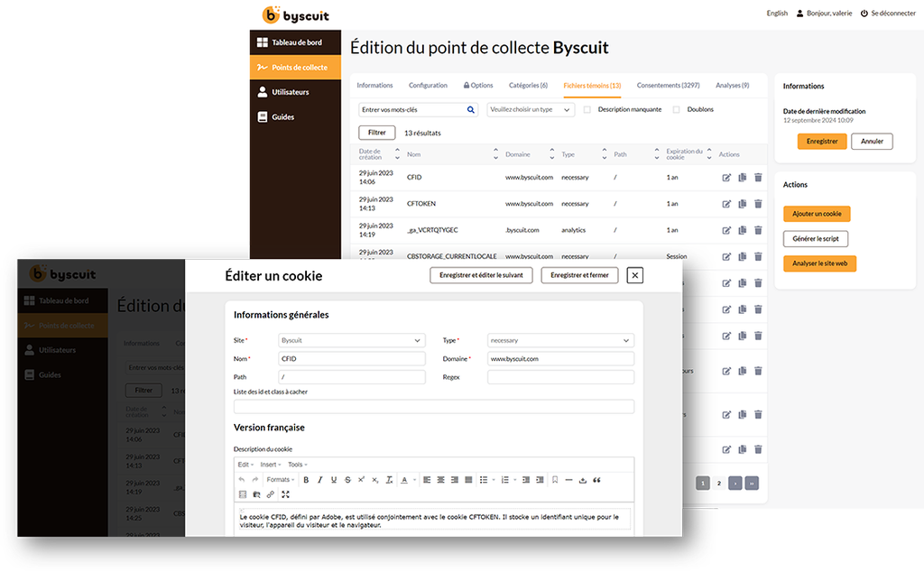Open the Informations tab
The image size is (924, 572).
pos(374,86)
